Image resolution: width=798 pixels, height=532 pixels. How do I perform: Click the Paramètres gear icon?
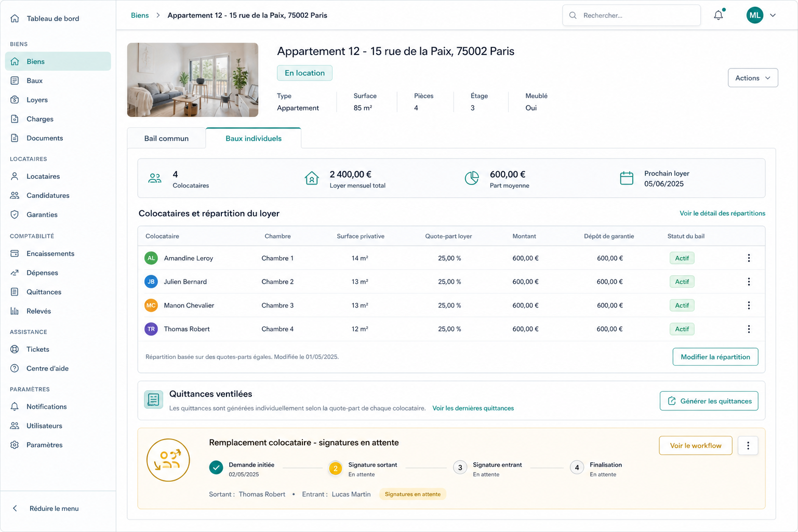[15, 445]
